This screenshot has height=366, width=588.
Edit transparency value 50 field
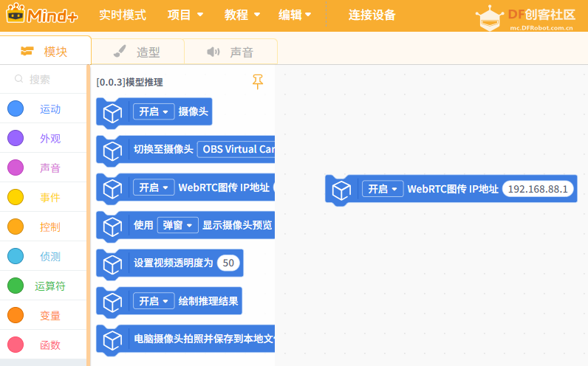228,263
